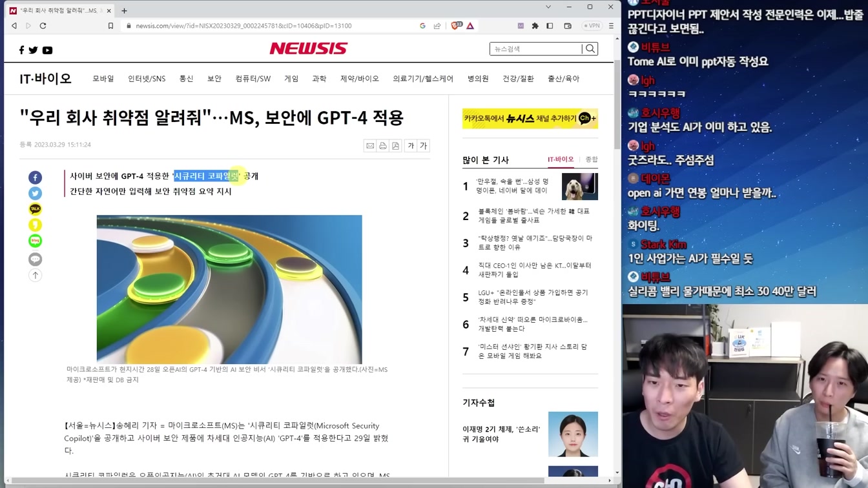The height and width of the screenshot is (488, 868).
Task: Open the 병의원 menu
Action: pyautogui.click(x=478, y=79)
